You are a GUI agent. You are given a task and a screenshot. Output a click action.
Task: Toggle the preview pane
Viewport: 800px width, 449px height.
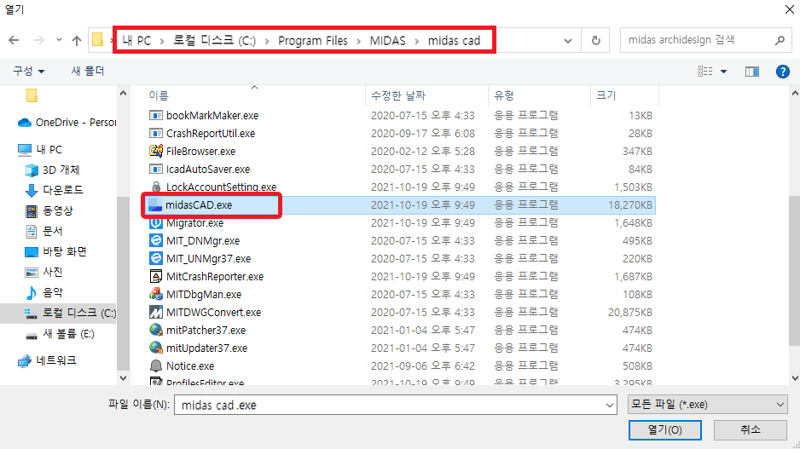click(752, 71)
